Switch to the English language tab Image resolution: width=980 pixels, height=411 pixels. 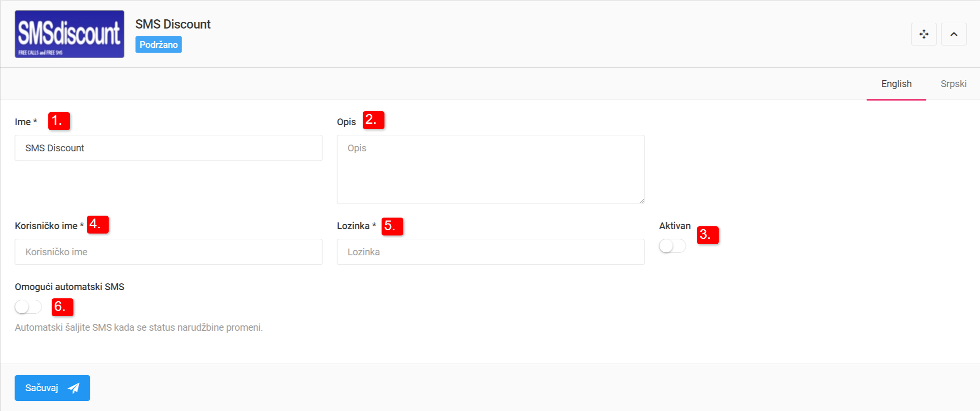(x=896, y=84)
